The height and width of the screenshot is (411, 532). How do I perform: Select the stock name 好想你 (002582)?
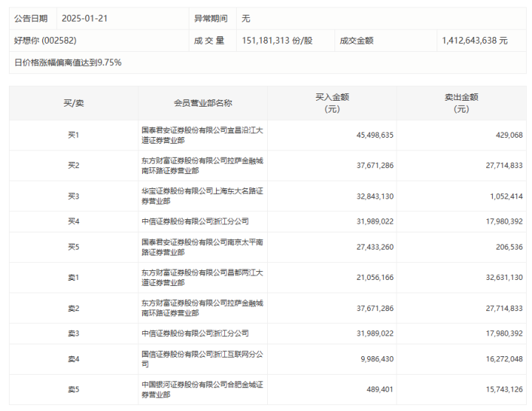(x=45, y=41)
